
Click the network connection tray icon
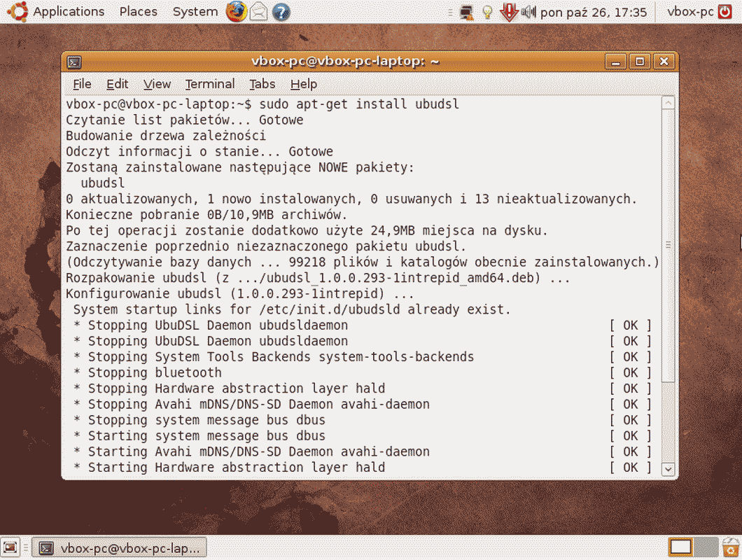467,12
